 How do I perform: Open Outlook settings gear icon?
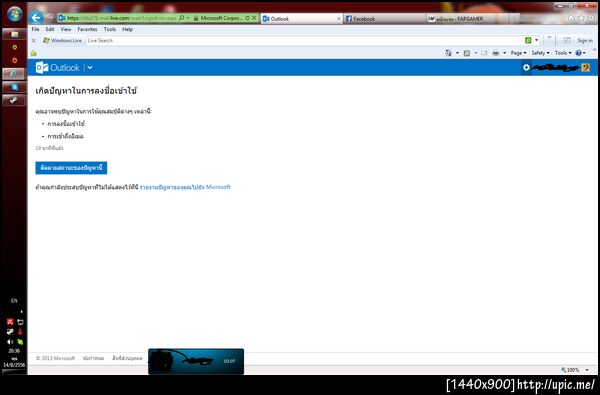click(x=526, y=67)
